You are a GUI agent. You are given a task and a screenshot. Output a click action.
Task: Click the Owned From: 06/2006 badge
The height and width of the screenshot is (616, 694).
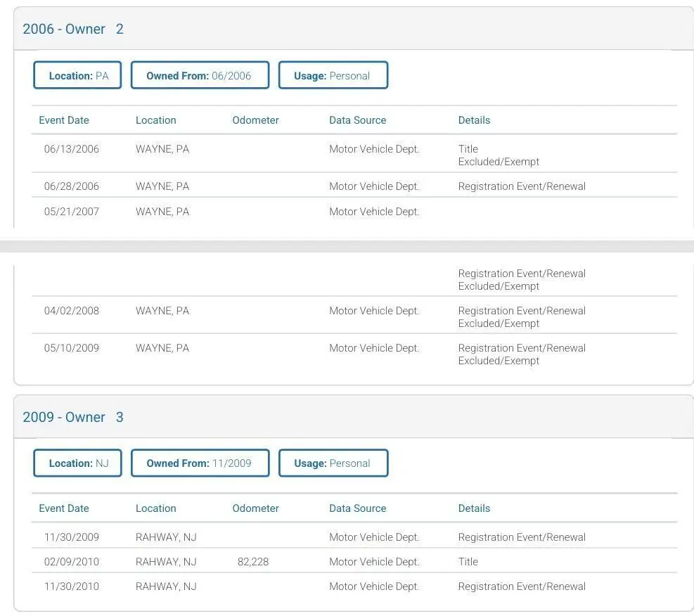tap(200, 76)
